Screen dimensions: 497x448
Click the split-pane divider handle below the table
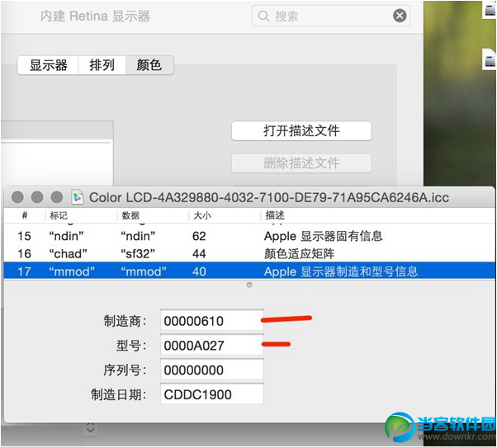click(x=249, y=285)
